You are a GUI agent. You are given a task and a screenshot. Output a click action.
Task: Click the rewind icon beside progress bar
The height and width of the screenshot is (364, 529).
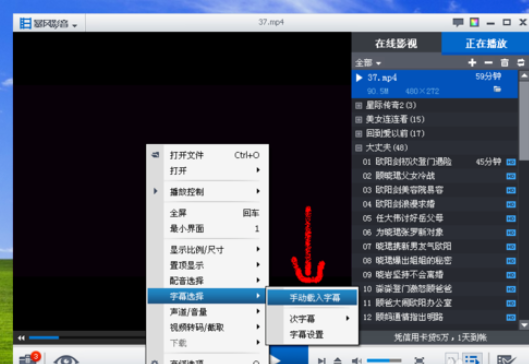(x=21, y=338)
